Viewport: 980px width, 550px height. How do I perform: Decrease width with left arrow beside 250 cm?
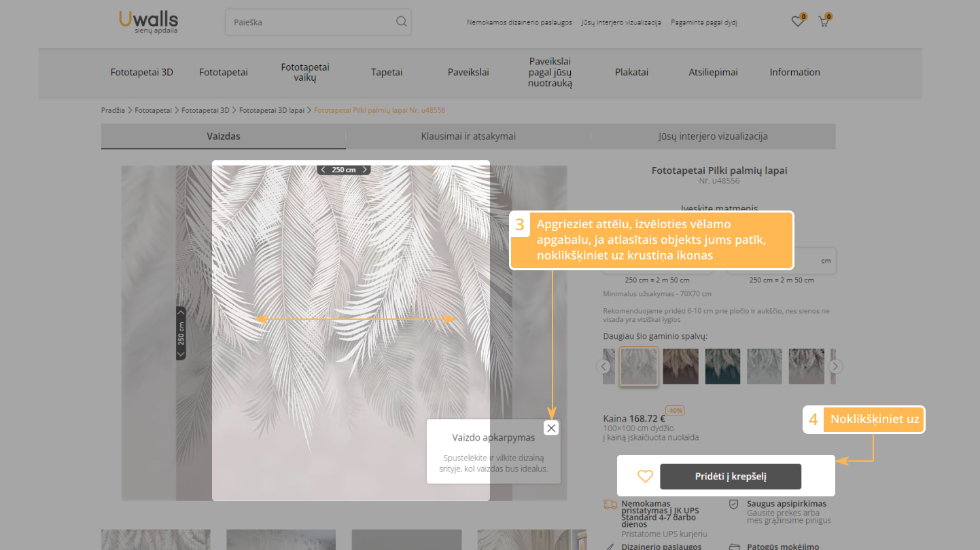tap(323, 170)
